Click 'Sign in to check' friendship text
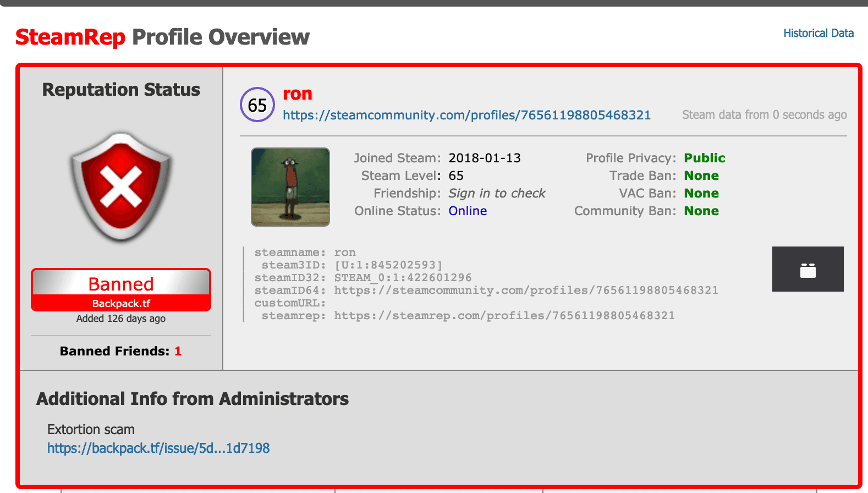The width and height of the screenshot is (868, 493). pyautogui.click(x=497, y=193)
